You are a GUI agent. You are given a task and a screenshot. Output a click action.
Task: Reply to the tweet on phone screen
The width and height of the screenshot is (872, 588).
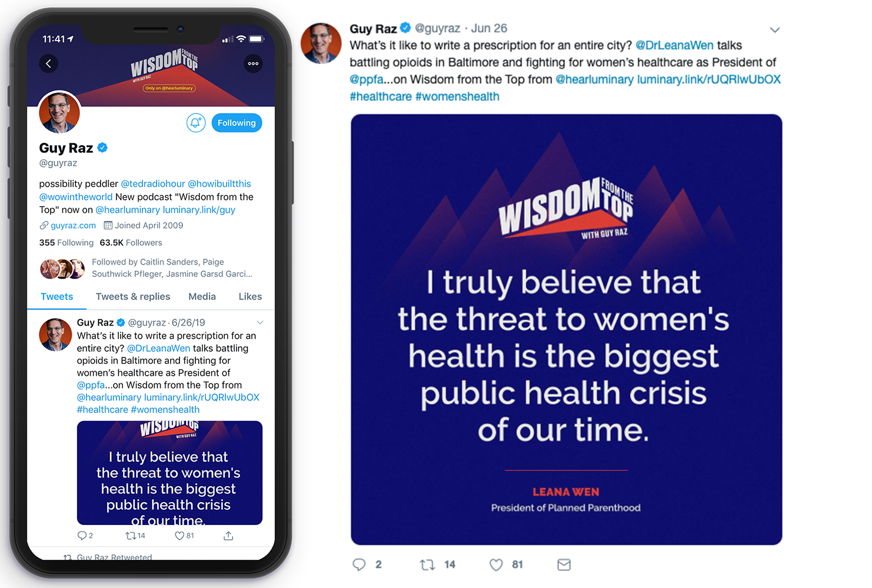(x=82, y=536)
